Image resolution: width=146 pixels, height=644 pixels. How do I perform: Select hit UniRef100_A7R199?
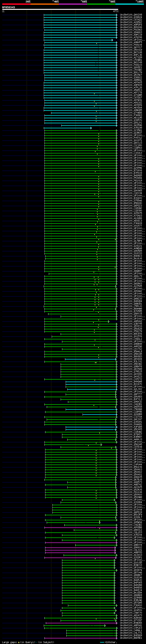click(x=131, y=128)
